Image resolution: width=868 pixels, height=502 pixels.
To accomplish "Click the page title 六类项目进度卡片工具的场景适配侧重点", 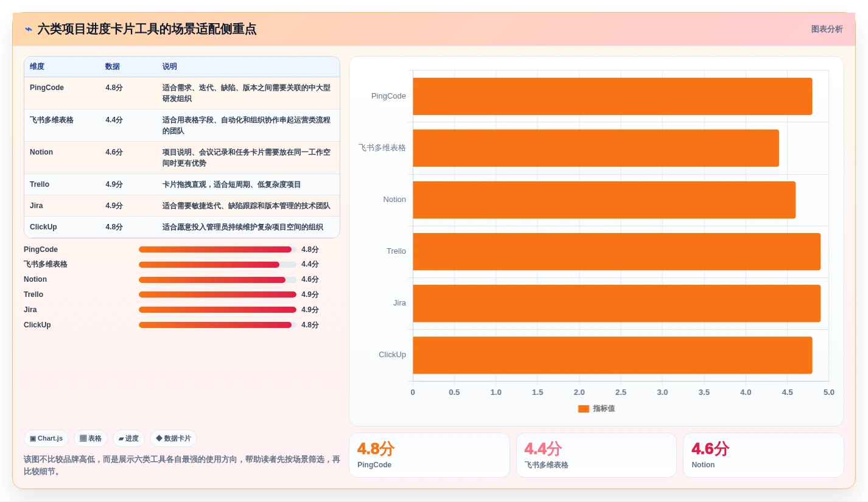I will [147, 29].
